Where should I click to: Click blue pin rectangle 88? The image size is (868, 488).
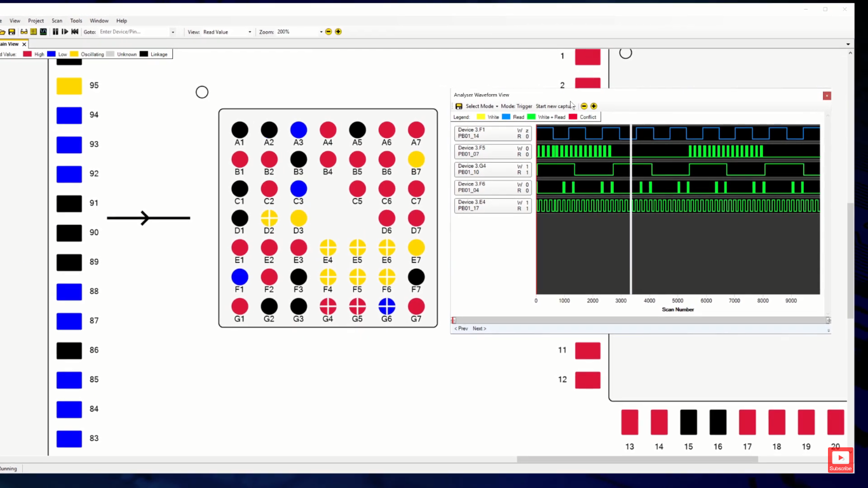click(69, 292)
